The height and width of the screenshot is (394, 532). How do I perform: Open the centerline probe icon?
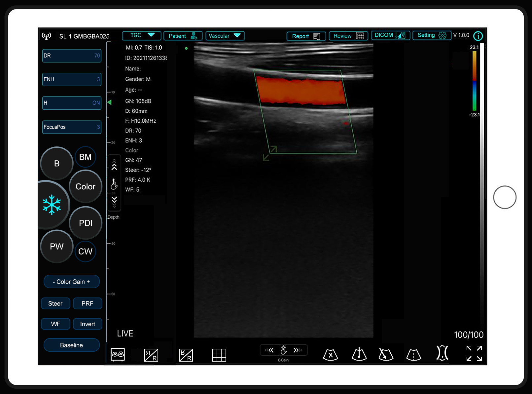pos(413,354)
